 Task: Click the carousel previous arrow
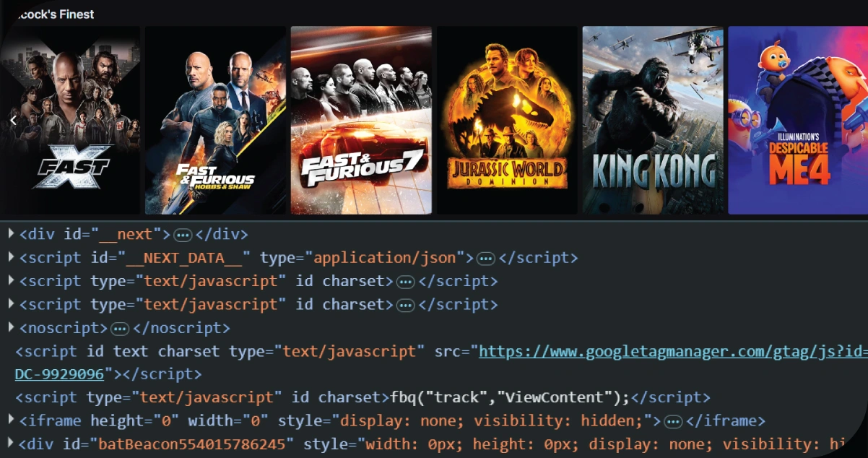pyautogui.click(x=12, y=119)
